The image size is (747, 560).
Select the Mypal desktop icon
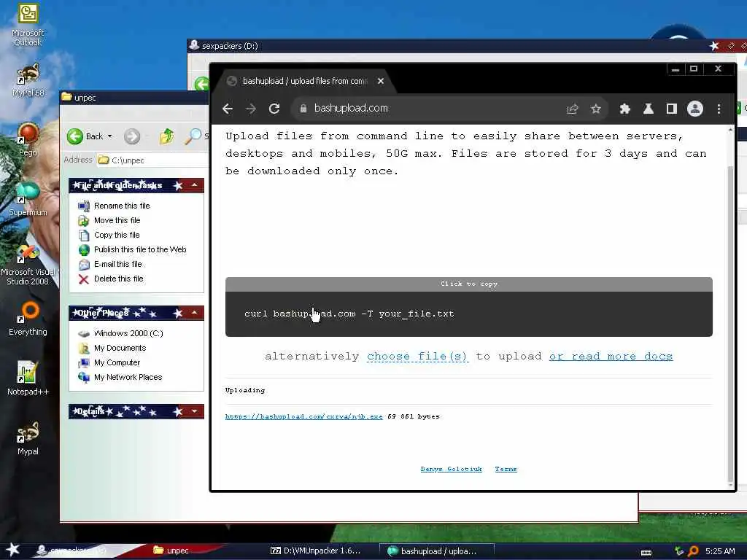(28, 438)
